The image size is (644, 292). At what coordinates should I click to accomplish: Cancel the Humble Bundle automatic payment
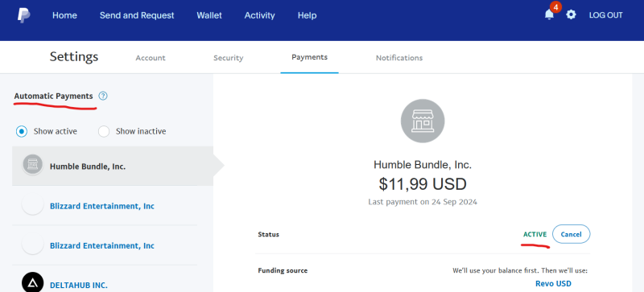571,234
